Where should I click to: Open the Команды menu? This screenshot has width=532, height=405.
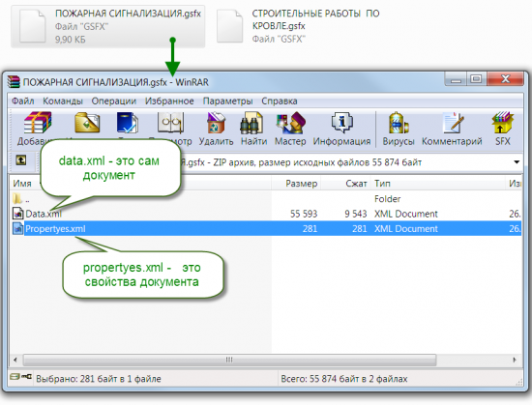click(x=63, y=101)
